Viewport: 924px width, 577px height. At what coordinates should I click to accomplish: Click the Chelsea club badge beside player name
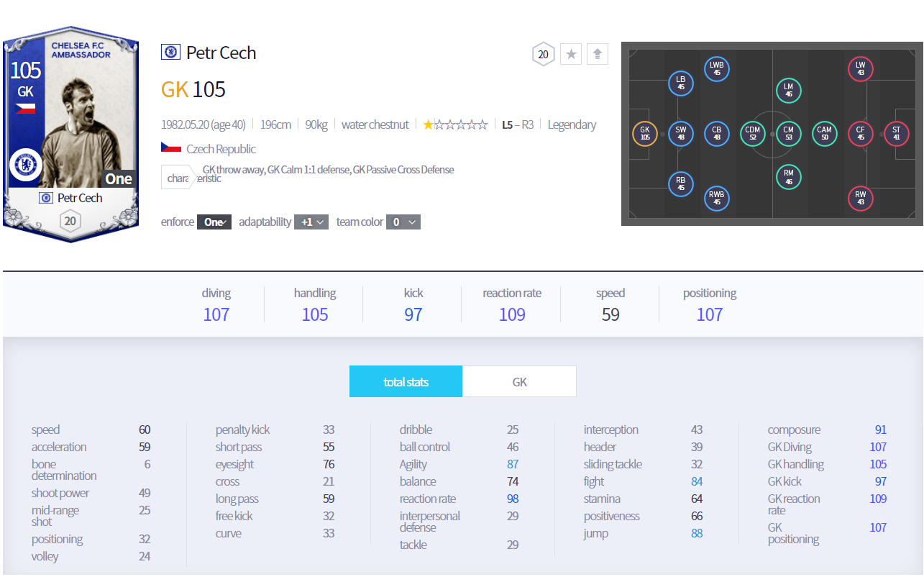coord(170,52)
